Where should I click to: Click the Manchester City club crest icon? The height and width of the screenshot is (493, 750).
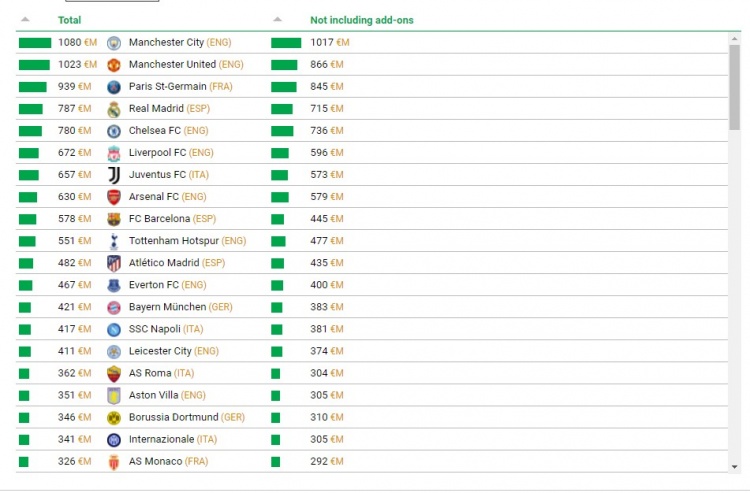click(x=114, y=43)
